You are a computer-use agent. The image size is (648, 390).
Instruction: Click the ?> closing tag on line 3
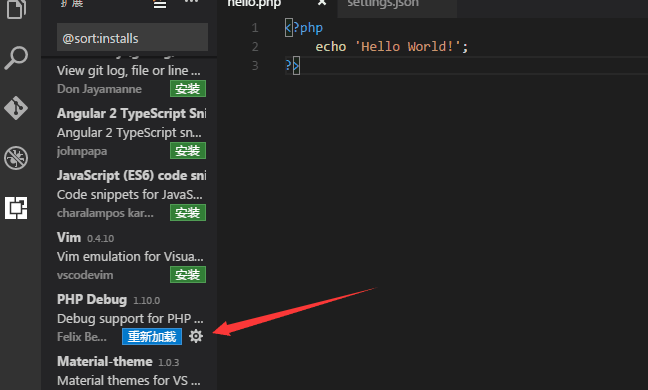(x=292, y=66)
